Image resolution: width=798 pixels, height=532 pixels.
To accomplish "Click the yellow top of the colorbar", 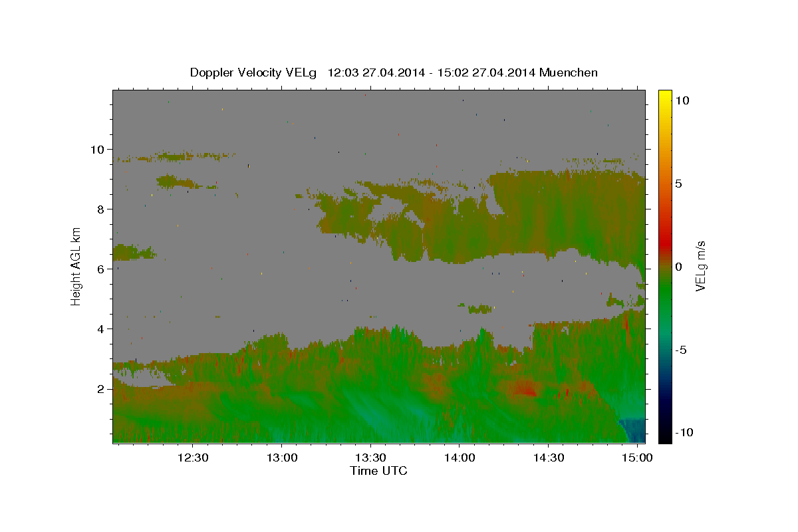I will pyautogui.click(x=664, y=96).
